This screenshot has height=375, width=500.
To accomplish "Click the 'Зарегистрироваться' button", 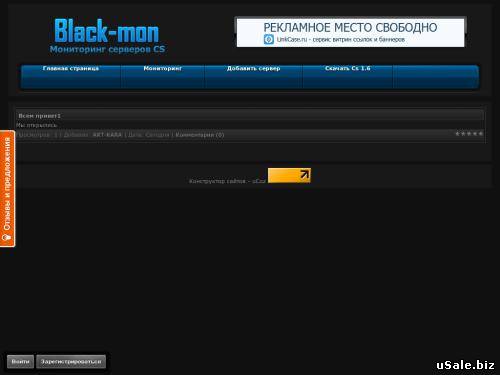I will 71,362.
